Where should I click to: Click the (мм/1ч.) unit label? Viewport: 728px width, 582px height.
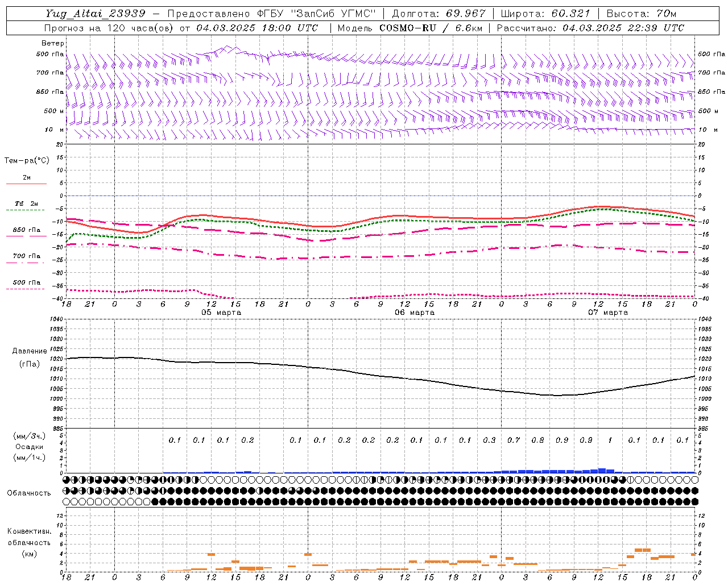point(30,458)
